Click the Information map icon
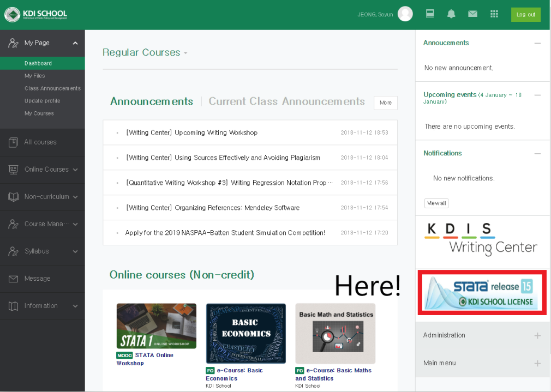This screenshot has height=392, width=551. tap(13, 306)
